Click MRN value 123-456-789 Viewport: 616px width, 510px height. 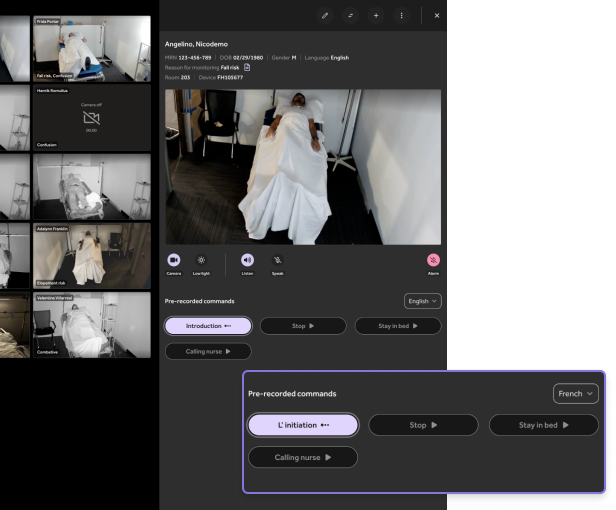coord(194,58)
